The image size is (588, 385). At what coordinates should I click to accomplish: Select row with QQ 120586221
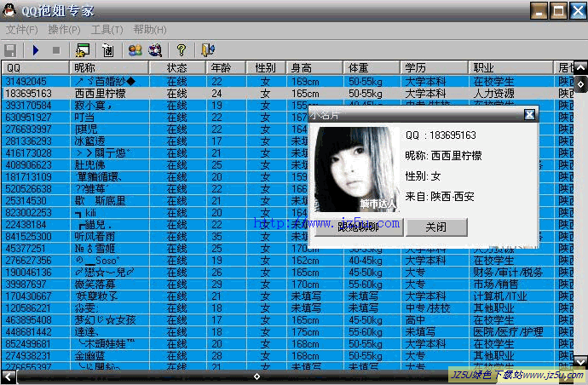(288, 308)
